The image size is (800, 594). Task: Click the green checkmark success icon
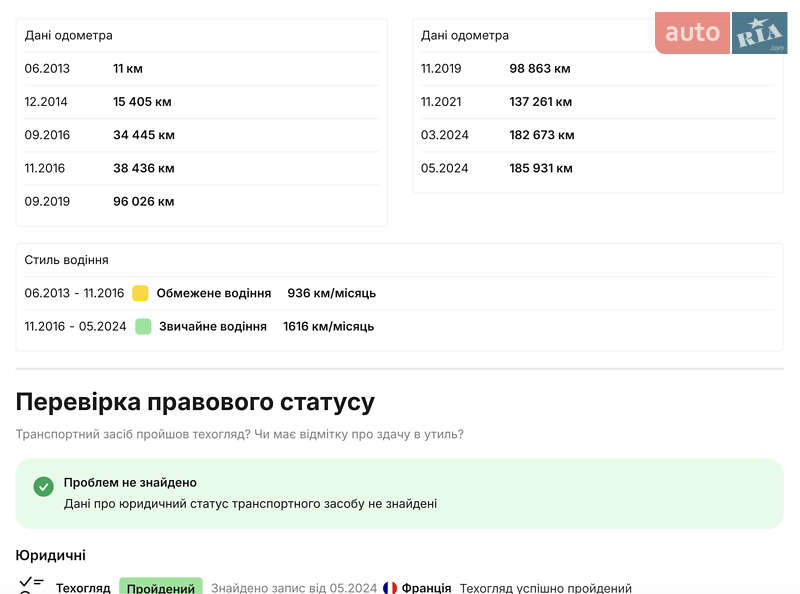pyautogui.click(x=42, y=487)
